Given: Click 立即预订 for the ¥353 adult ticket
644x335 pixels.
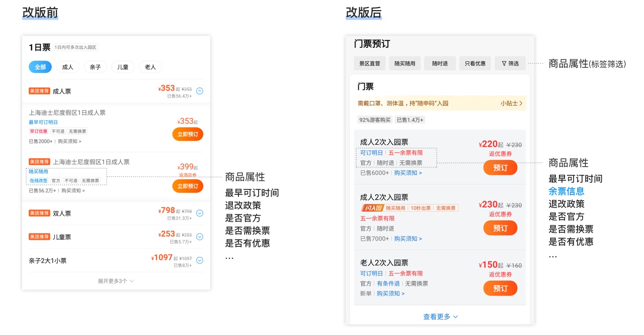Looking at the screenshot, I should pos(187,134).
